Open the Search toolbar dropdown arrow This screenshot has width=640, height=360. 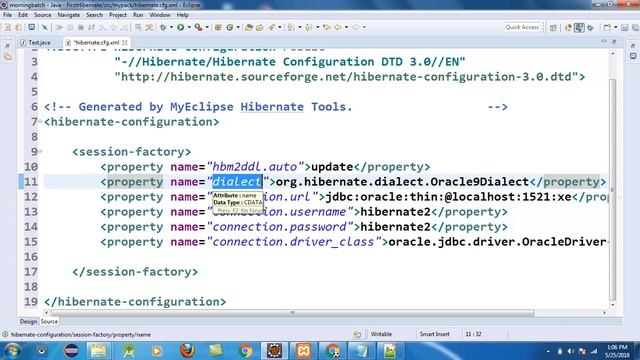(x=280, y=27)
